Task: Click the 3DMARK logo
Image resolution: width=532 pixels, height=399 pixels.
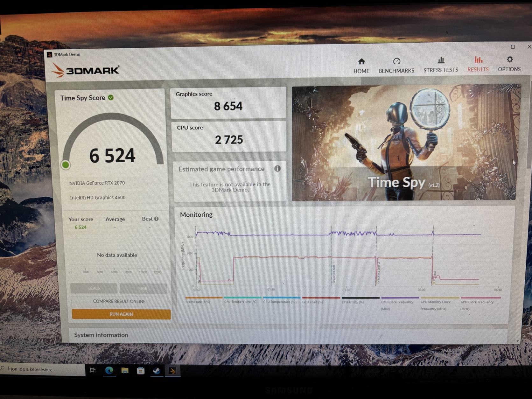Action: pos(86,70)
